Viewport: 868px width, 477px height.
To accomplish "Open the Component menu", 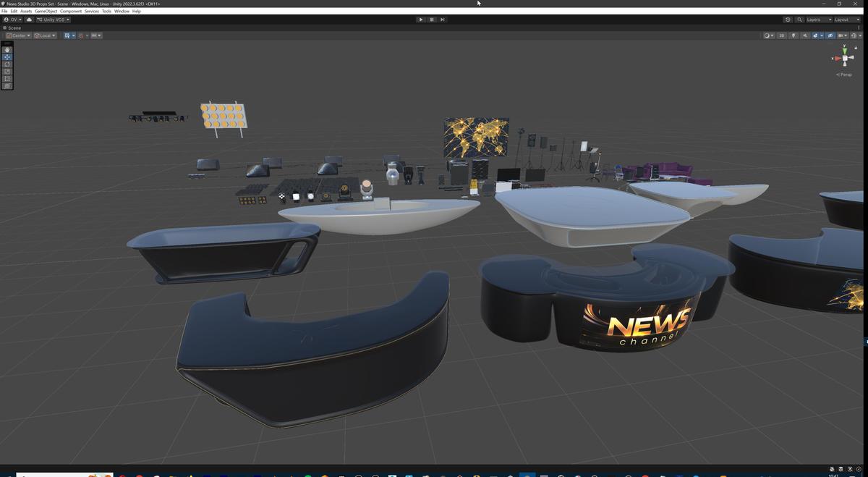I will click(71, 11).
